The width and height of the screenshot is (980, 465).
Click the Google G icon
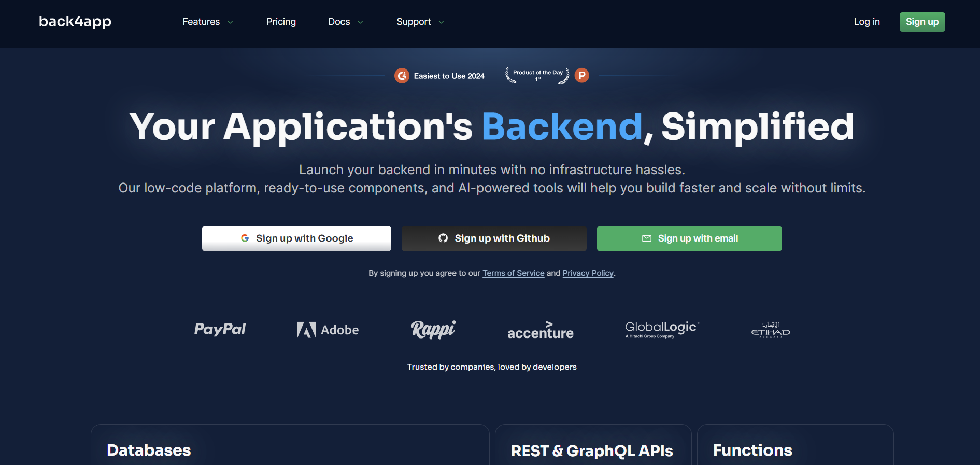[245, 238]
